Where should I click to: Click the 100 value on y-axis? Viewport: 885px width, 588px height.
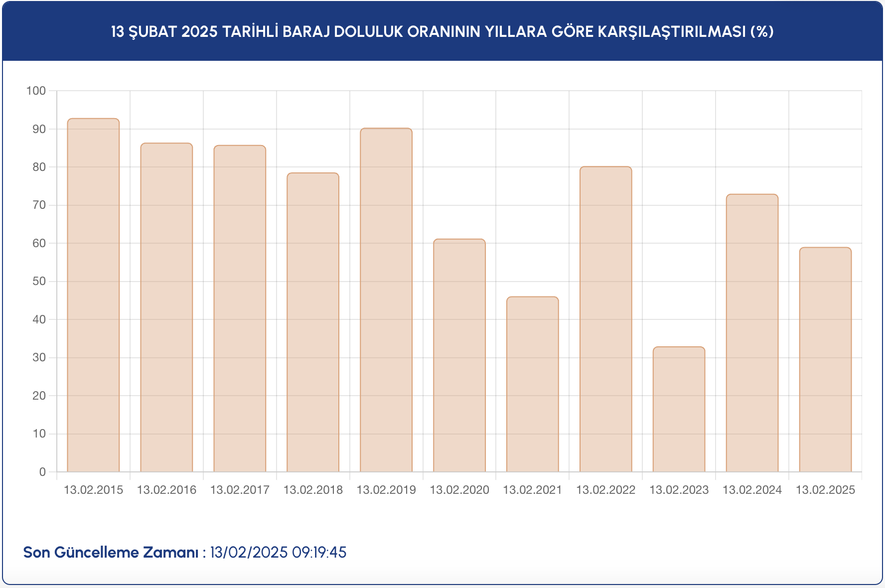coord(36,91)
